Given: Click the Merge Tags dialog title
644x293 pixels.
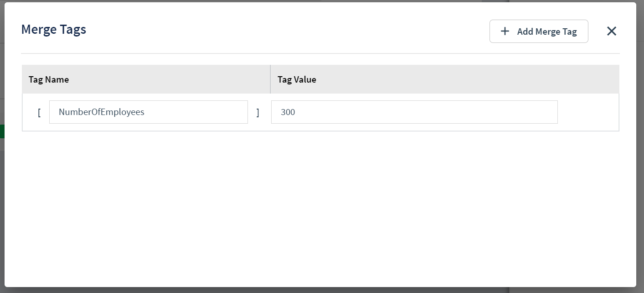Looking at the screenshot, I should click(x=53, y=29).
